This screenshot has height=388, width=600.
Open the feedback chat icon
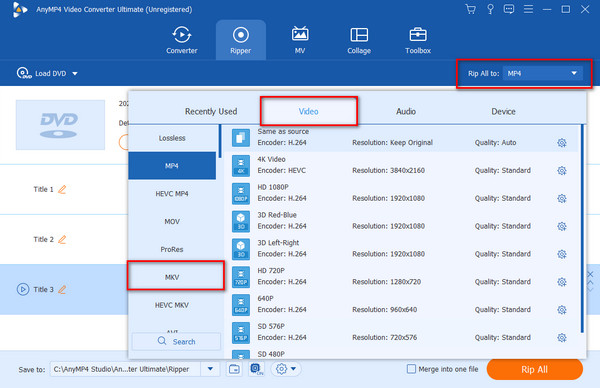coord(509,9)
